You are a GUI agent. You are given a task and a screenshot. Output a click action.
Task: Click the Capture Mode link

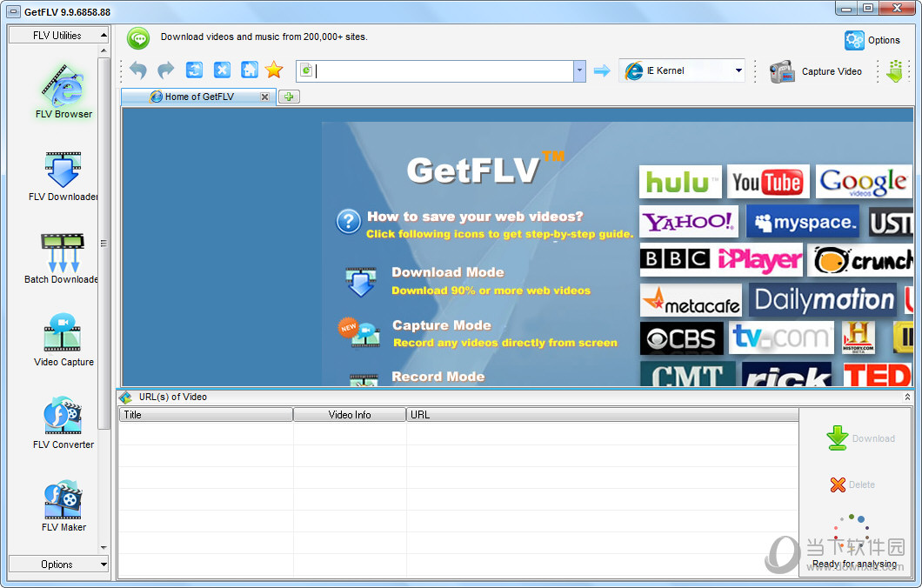442,325
